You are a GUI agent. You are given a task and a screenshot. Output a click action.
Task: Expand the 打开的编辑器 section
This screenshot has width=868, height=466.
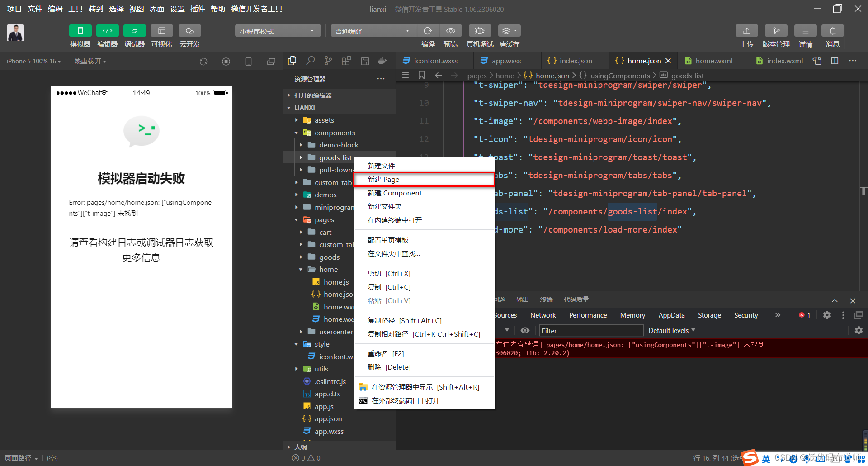click(x=313, y=95)
